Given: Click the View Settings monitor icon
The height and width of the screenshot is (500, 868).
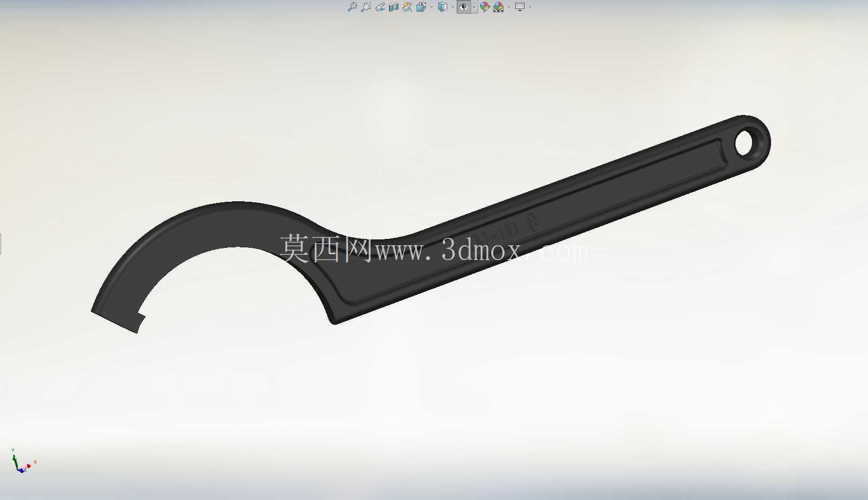Looking at the screenshot, I should (520, 7).
